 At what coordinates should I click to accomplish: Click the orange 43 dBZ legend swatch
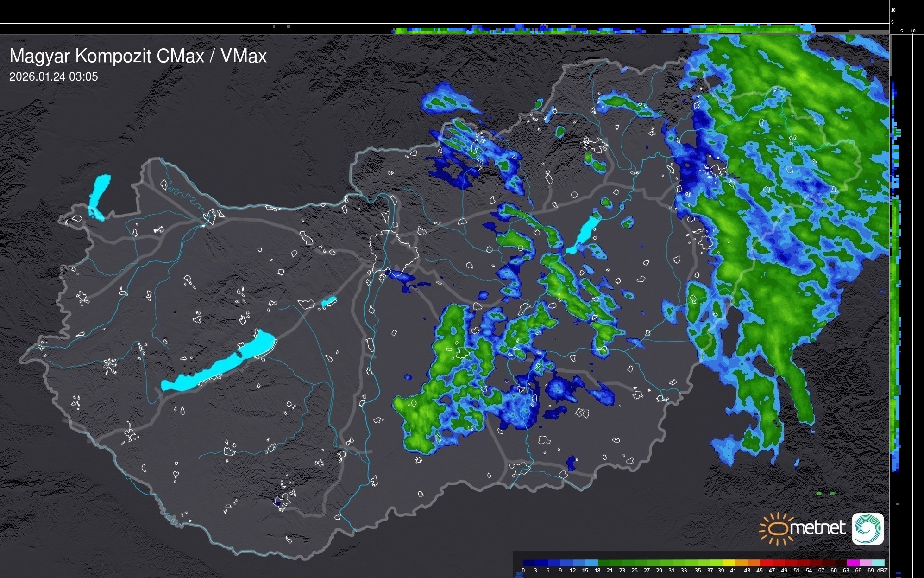[753, 563]
